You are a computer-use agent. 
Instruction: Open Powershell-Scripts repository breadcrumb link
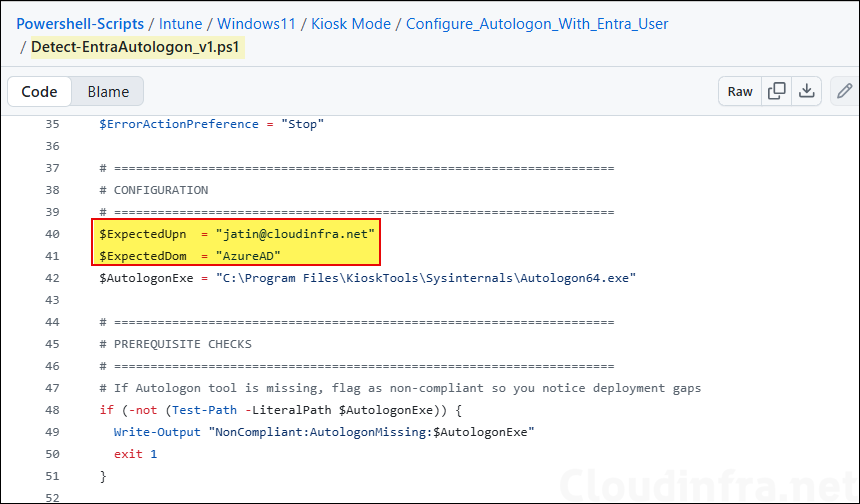point(77,23)
